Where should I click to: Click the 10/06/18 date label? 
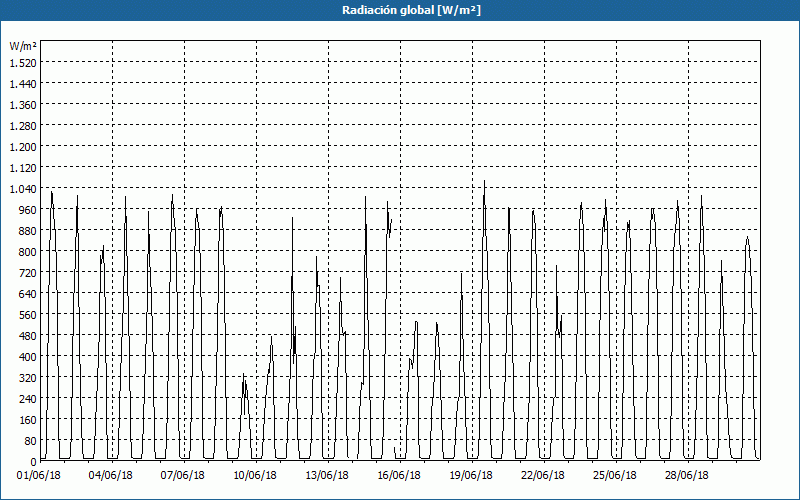[255, 475]
